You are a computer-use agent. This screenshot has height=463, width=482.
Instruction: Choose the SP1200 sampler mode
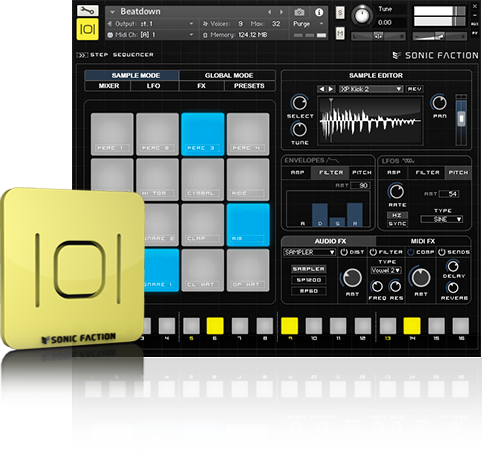[x=309, y=280]
